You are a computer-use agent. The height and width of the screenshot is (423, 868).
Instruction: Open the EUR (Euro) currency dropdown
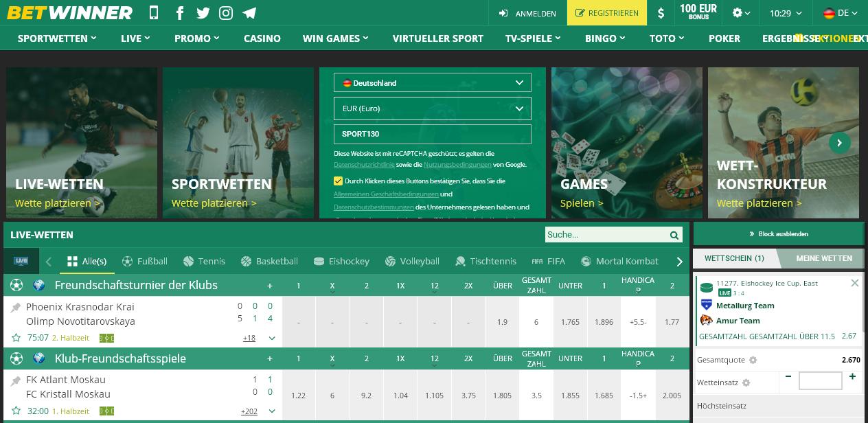[x=433, y=108]
